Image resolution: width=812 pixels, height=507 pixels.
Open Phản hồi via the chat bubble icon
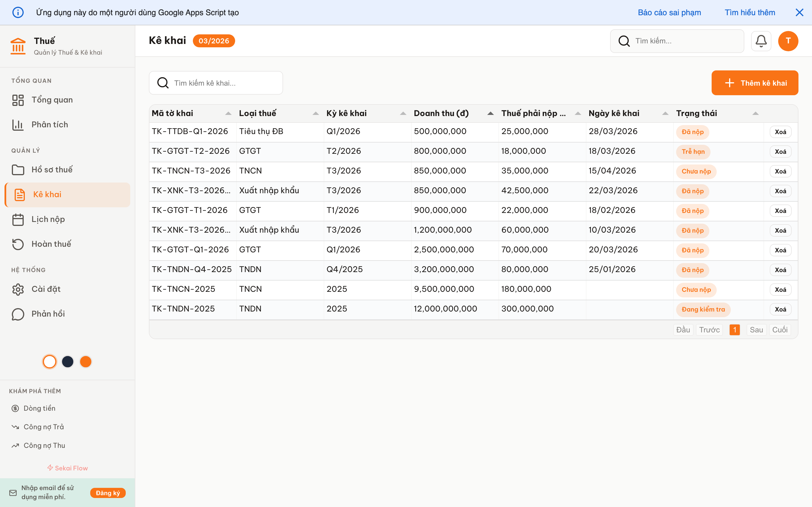[18, 314]
